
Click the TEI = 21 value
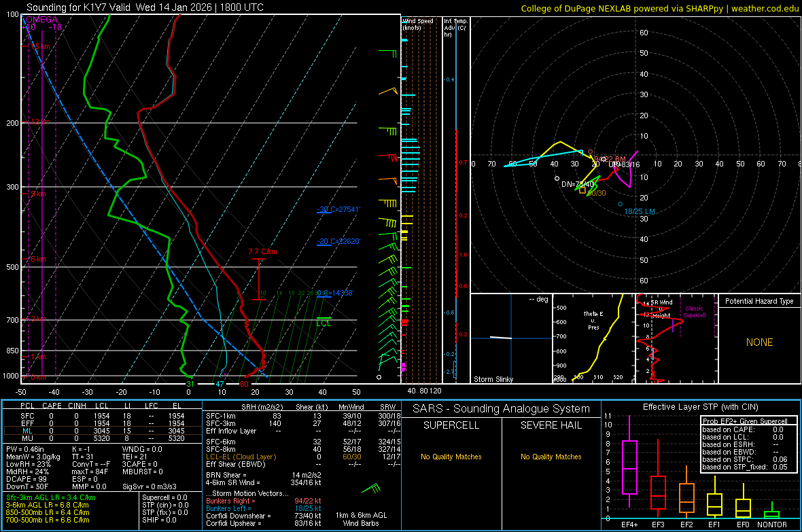pyautogui.click(x=135, y=457)
